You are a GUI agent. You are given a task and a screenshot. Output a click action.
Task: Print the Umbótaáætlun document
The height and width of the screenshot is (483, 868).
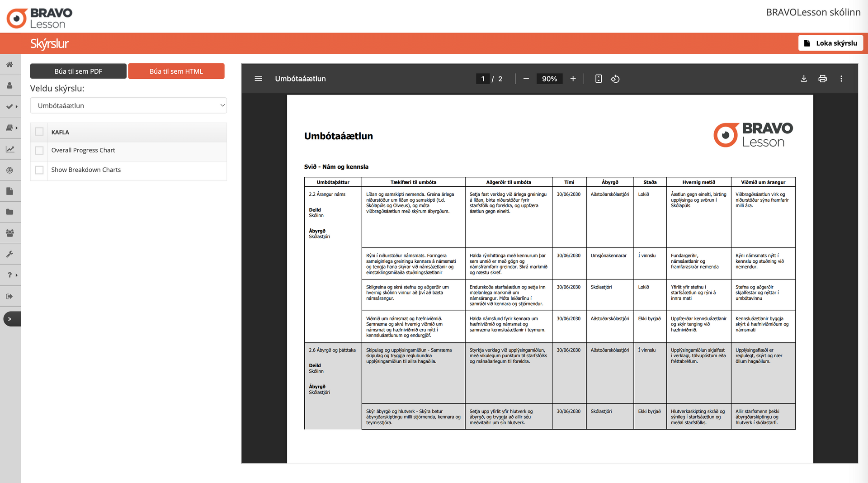[822, 79]
